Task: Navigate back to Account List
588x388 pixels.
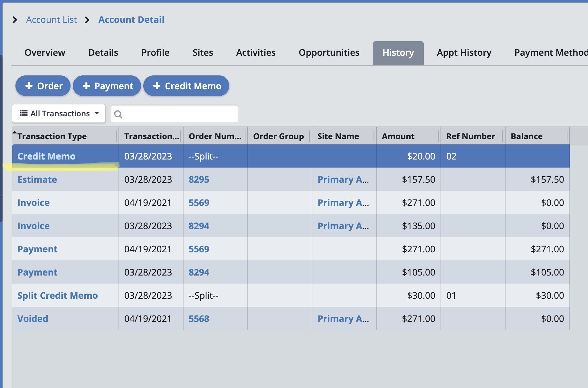Action: 52,20
